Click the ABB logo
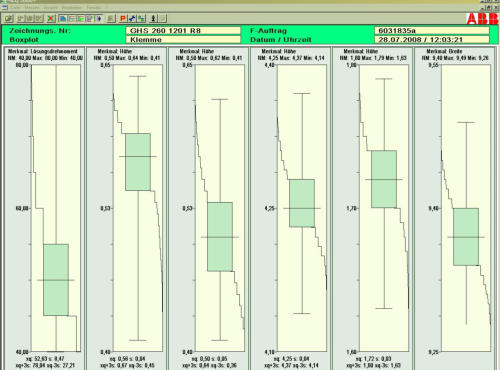The image size is (500, 370). [482, 18]
